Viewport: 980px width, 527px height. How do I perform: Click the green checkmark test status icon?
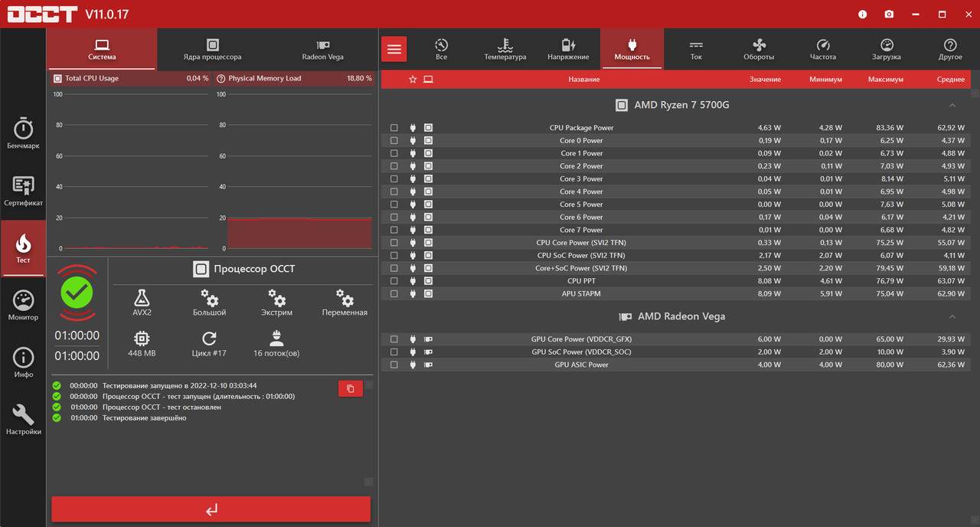click(77, 292)
